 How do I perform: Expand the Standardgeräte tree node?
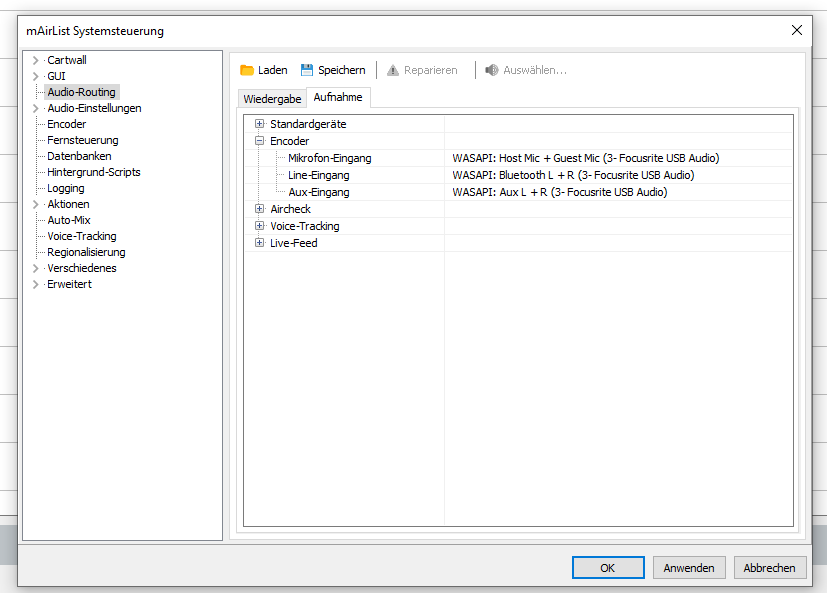(x=260, y=124)
